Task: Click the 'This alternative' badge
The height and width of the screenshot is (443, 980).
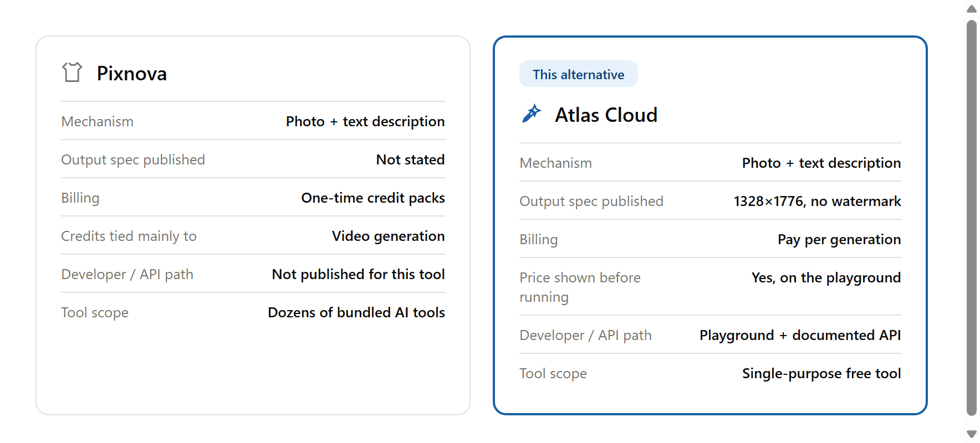Action: pos(579,74)
